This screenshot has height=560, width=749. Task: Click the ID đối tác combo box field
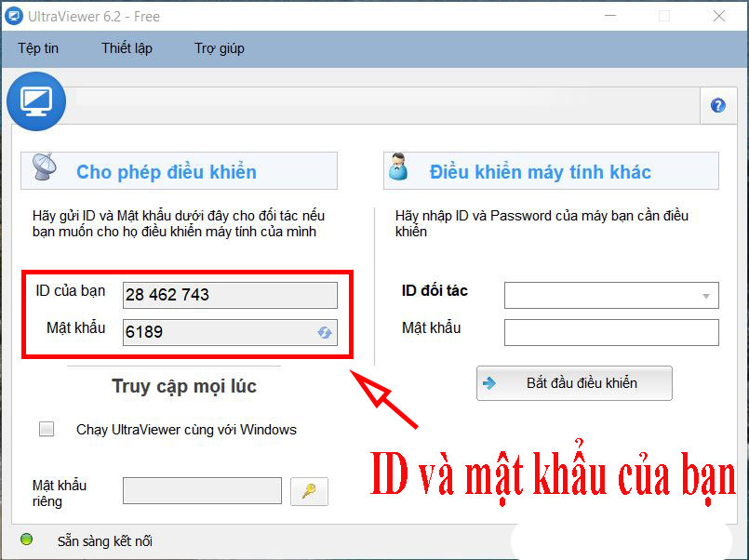click(x=611, y=296)
